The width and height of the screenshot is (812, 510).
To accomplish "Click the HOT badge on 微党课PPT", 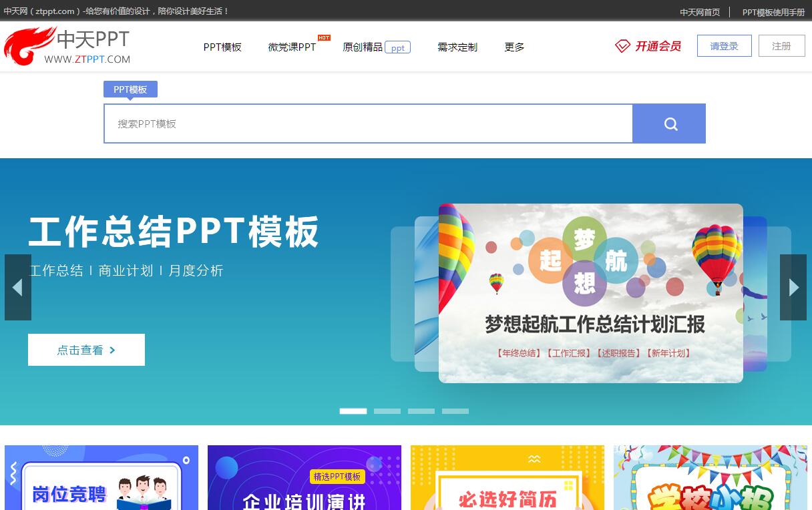I will tap(324, 38).
